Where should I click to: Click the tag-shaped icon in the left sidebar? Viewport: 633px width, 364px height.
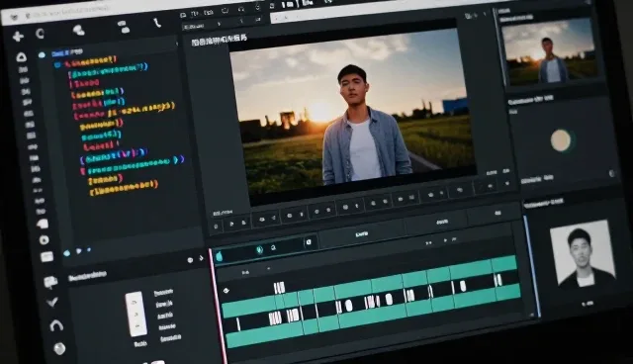(x=43, y=224)
